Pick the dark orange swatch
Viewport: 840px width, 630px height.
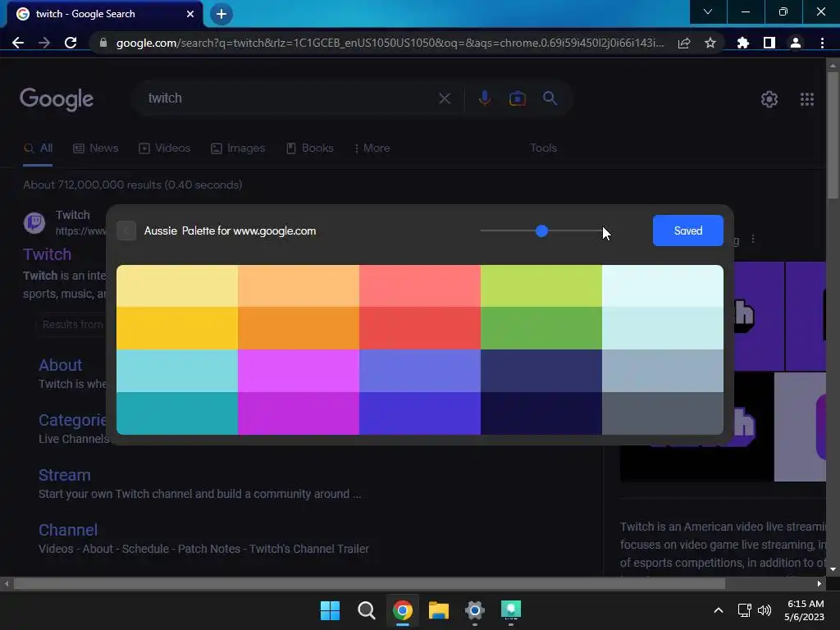[299, 328]
